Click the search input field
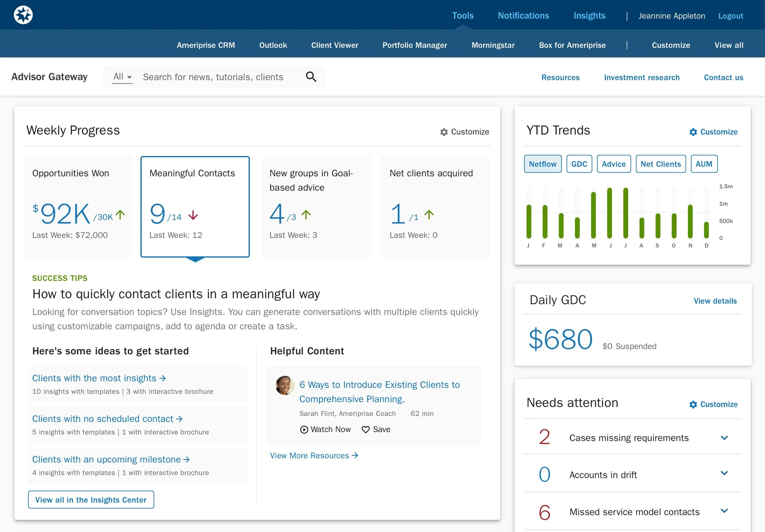Image resolution: width=765 pixels, height=532 pixels. click(213, 77)
